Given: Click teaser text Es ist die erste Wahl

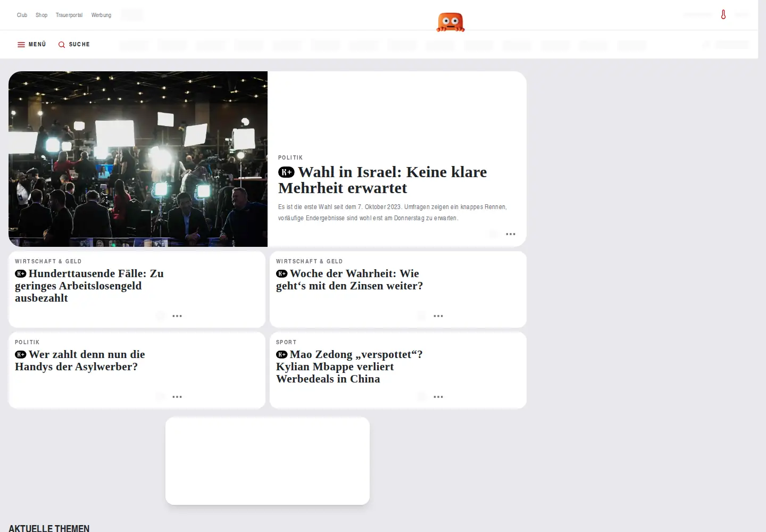Looking at the screenshot, I should (393, 212).
